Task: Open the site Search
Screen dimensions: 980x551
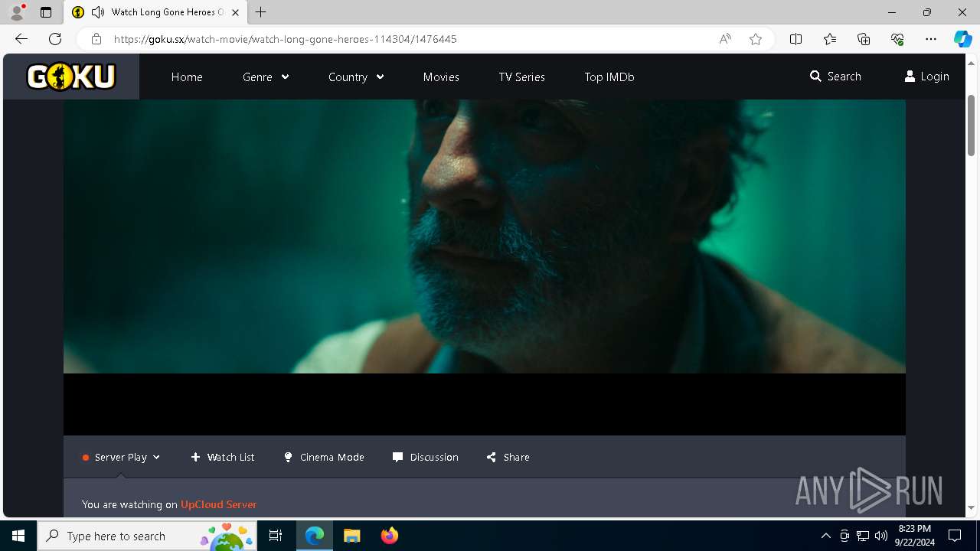Action: [835, 77]
